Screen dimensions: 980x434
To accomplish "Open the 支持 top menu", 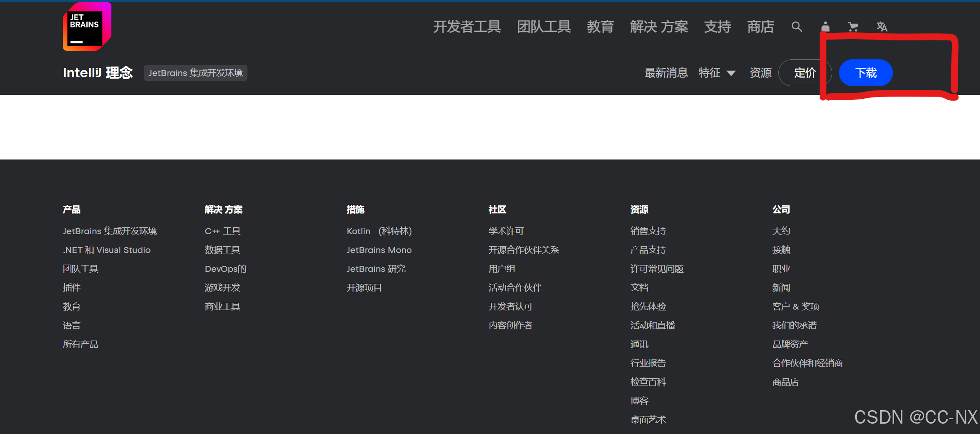I will [x=718, y=27].
